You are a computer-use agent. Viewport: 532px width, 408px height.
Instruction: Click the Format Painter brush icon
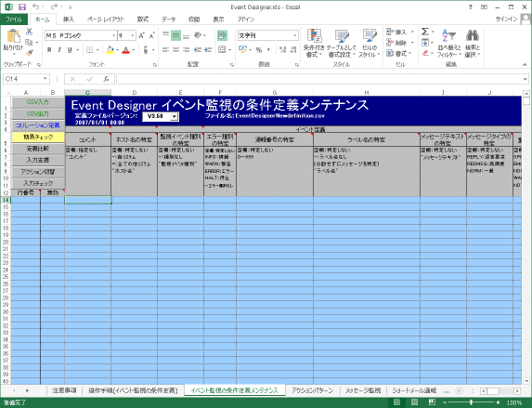(30, 53)
